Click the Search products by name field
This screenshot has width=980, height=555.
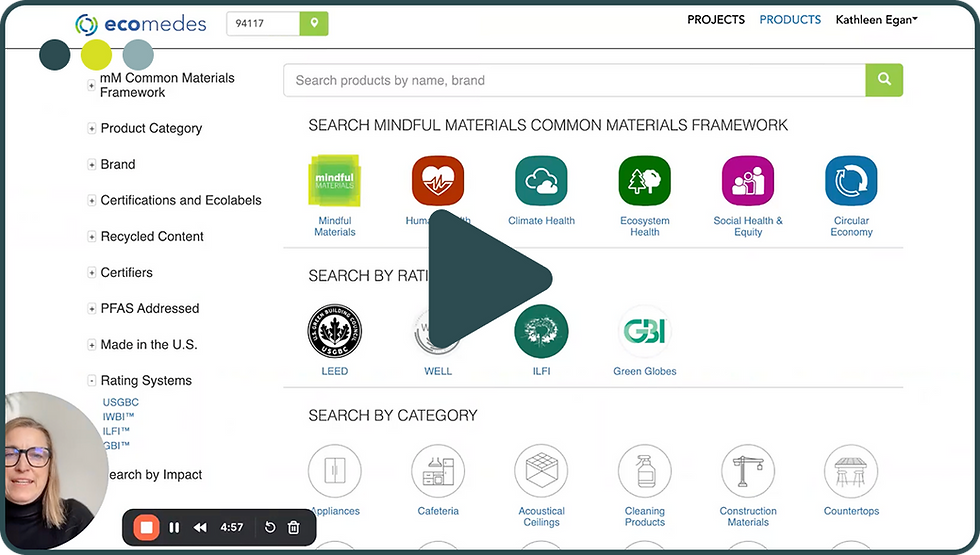click(574, 80)
